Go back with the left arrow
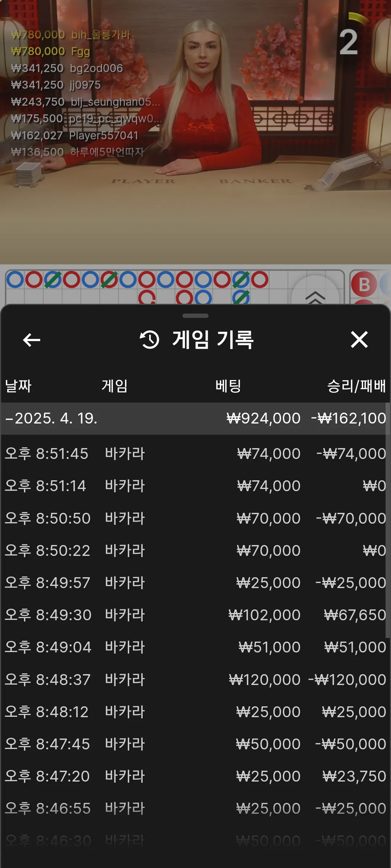 pyautogui.click(x=31, y=340)
